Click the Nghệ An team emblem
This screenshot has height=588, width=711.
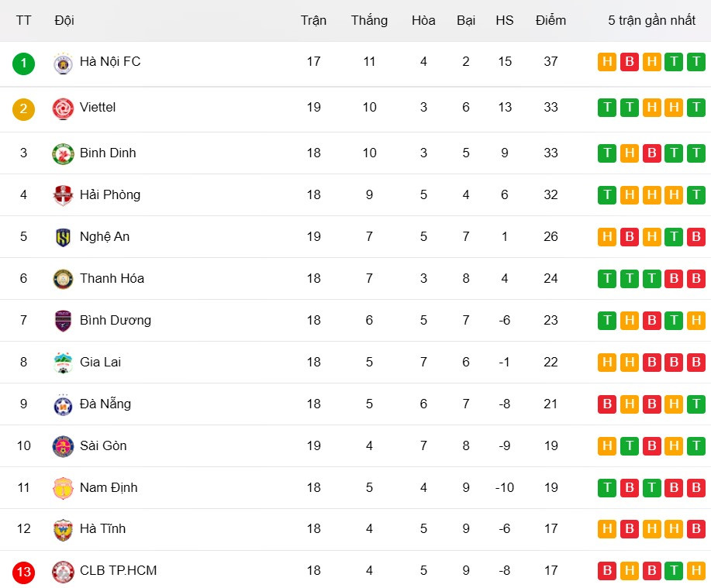(x=63, y=237)
